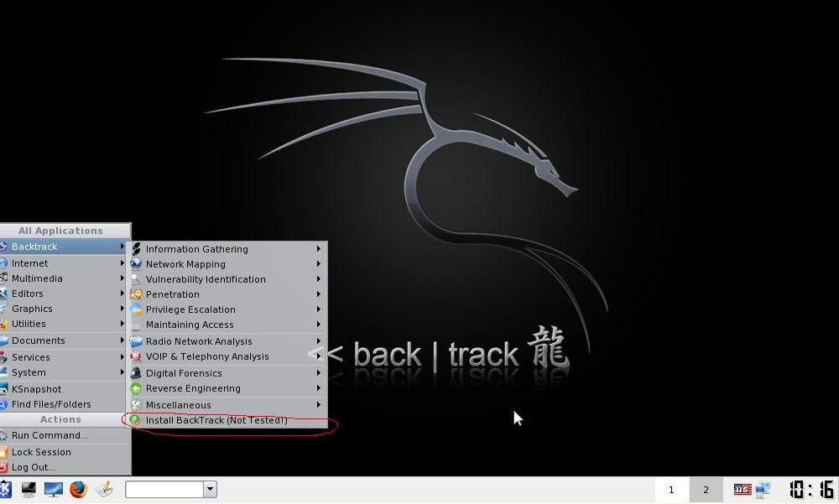839x504 pixels.
Task: Launch the Konsole terminal from the taskbar
Action: (x=29, y=489)
